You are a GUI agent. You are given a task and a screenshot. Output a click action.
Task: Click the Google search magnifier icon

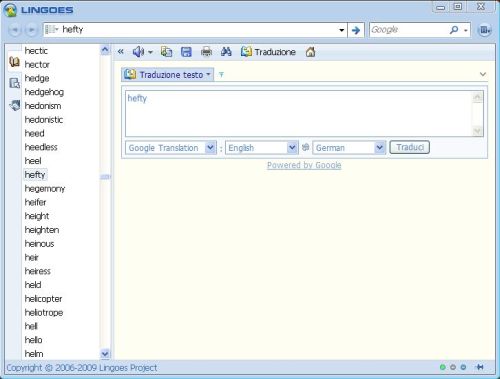(454, 30)
